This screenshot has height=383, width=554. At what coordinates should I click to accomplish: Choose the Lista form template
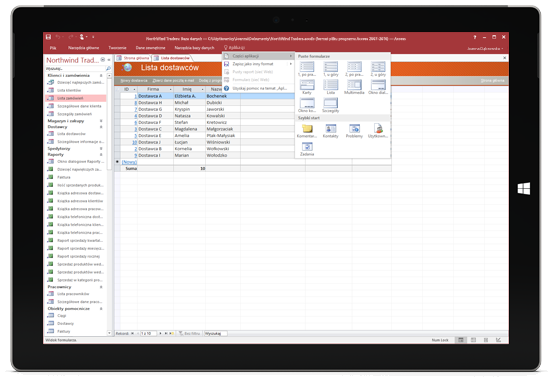331,87
